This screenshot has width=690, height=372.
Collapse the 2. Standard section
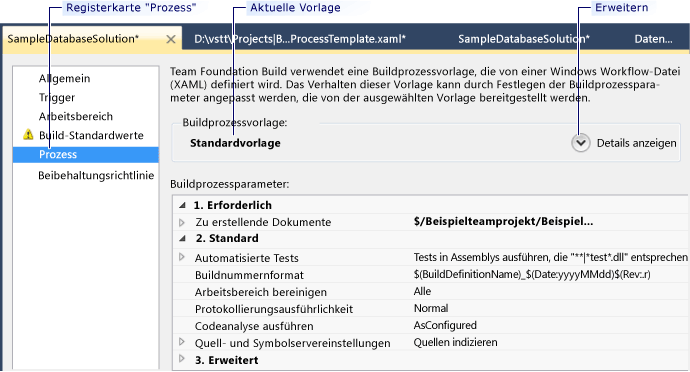182,239
